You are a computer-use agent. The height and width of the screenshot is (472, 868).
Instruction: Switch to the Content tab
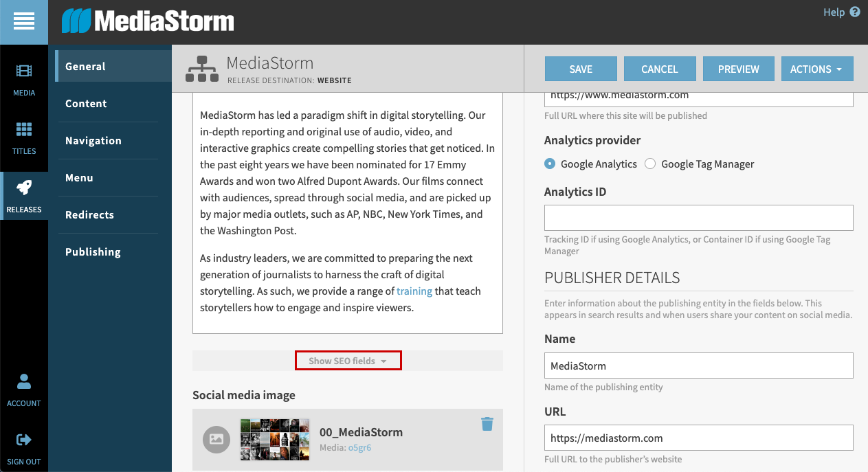[x=86, y=104]
